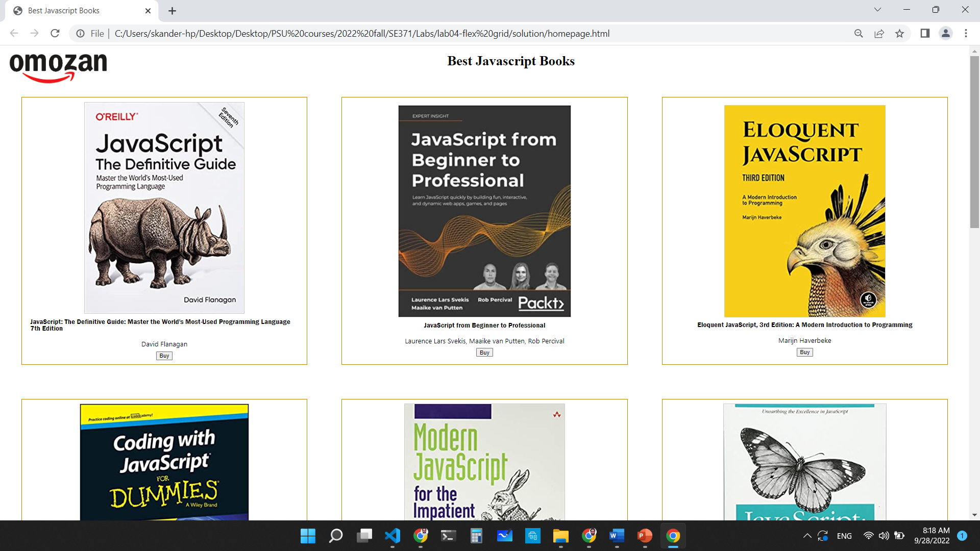Buy Eloquent JavaScript book
Screen dimensions: 980x551
click(x=804, y=353)
